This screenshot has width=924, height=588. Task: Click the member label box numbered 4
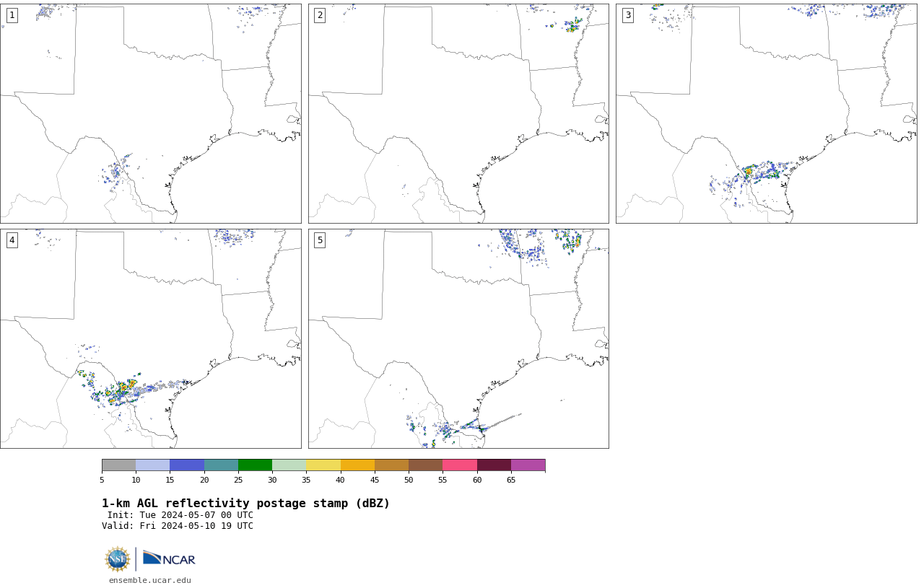[x=12, y=240]
